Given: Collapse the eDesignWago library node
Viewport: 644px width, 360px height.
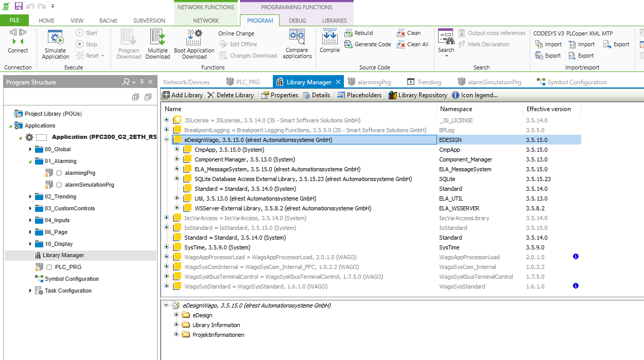Looking at the screenshot, I should pos(167,139).
